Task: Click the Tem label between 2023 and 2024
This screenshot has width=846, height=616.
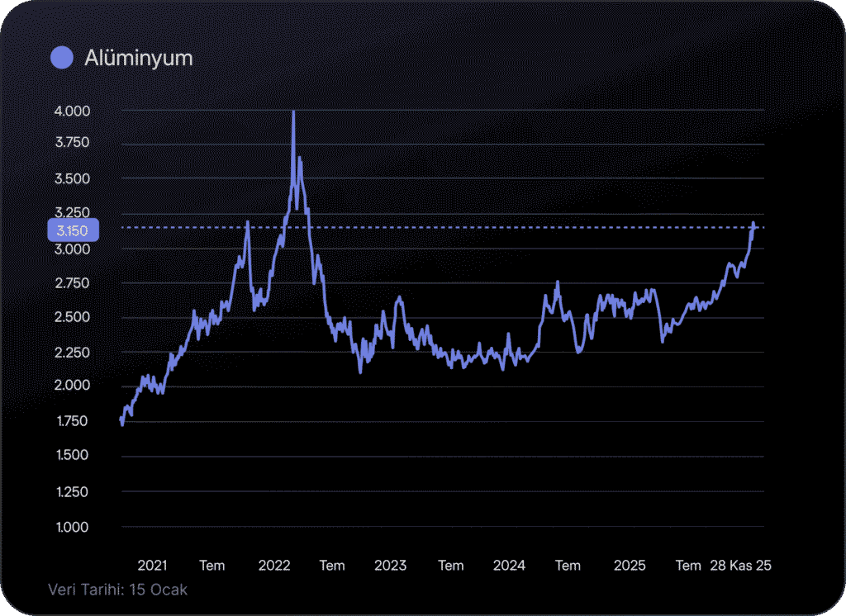Action: pyautogui.click(x=451, y=566)
